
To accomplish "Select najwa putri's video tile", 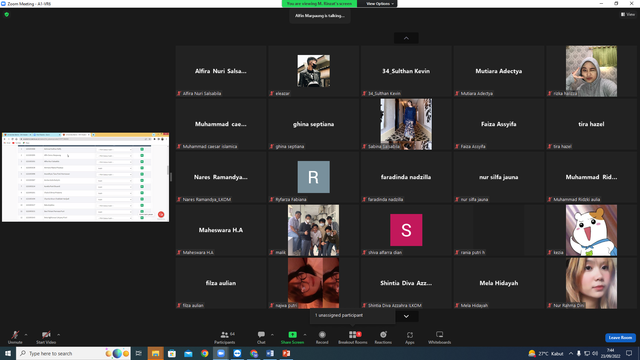I will pyautogui.click(x=313, y=283).
